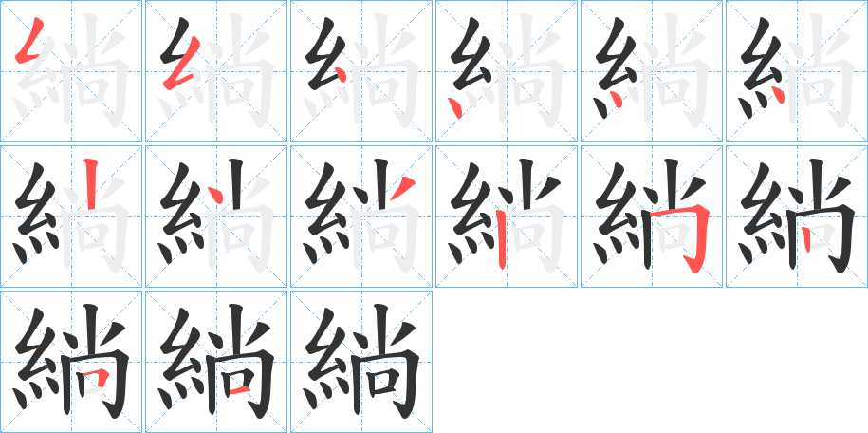Select the fifth stroke step tile
868x433 pixels.
[x=652, y=71]
